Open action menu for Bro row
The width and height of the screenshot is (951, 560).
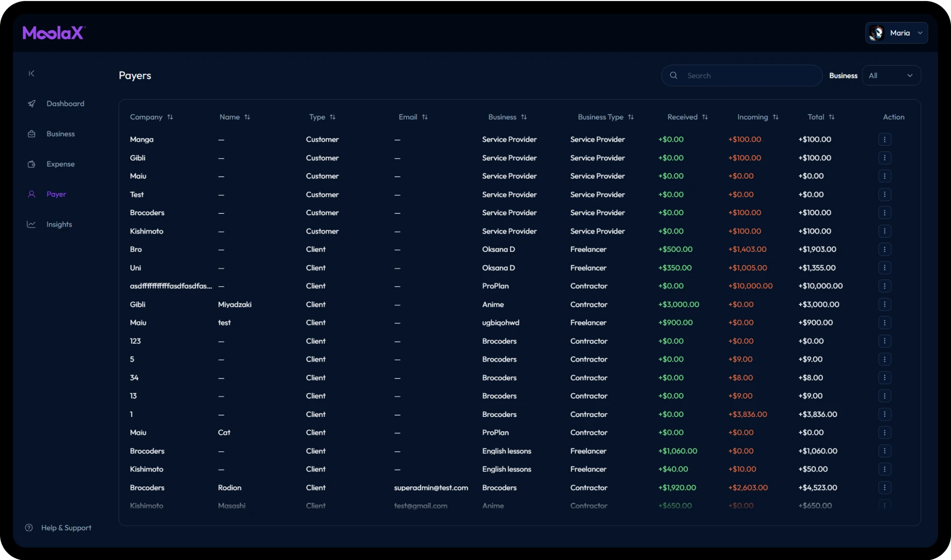[885, 250]
